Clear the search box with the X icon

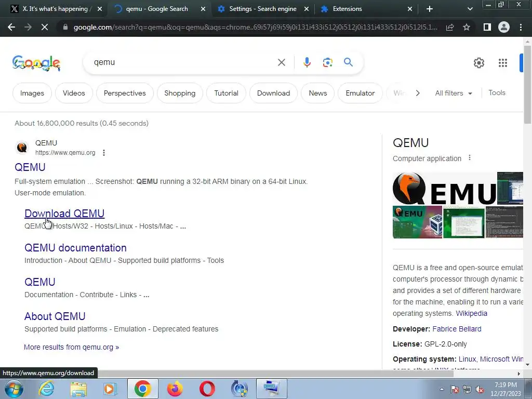coord(281,62)
